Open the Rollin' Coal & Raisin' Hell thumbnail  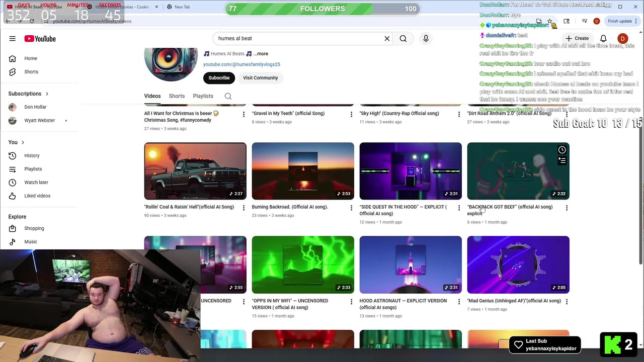(x=195, y=171)
